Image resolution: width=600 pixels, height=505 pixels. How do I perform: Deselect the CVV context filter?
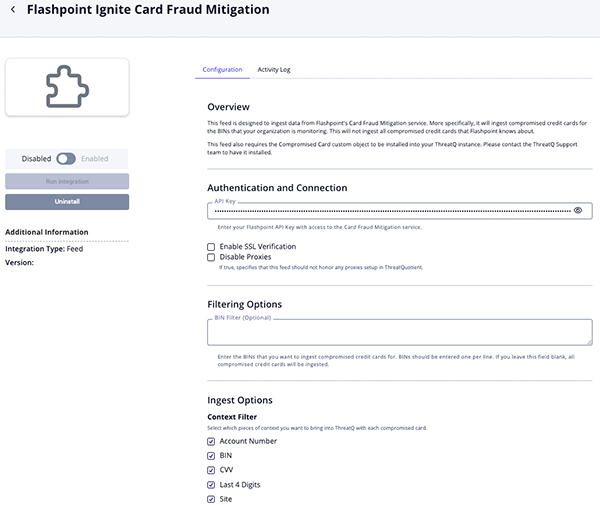tap(211, 469)
